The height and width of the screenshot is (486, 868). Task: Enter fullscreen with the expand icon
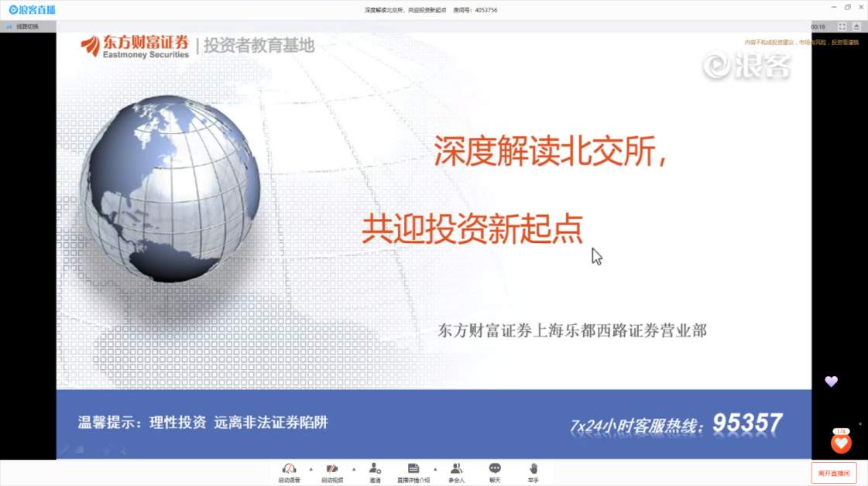click(x=842, y=26)
